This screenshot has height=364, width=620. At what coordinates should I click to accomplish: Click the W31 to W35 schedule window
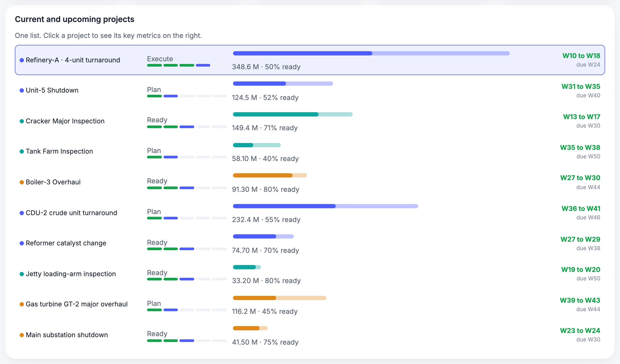581,86
